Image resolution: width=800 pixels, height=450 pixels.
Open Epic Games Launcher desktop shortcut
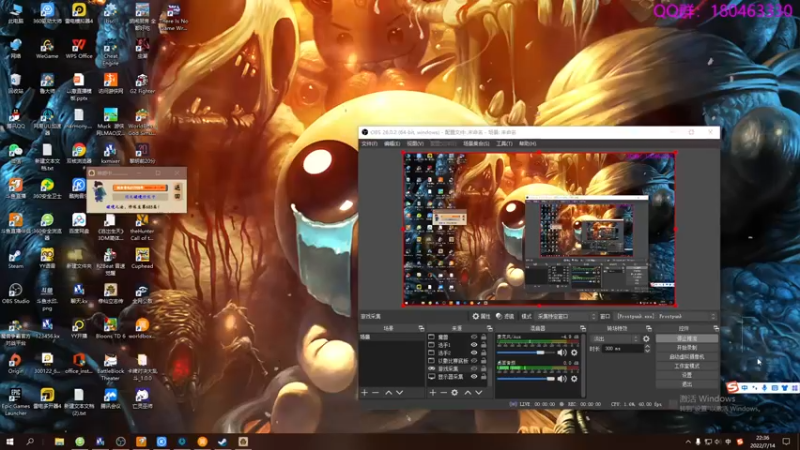pos(15,402)
